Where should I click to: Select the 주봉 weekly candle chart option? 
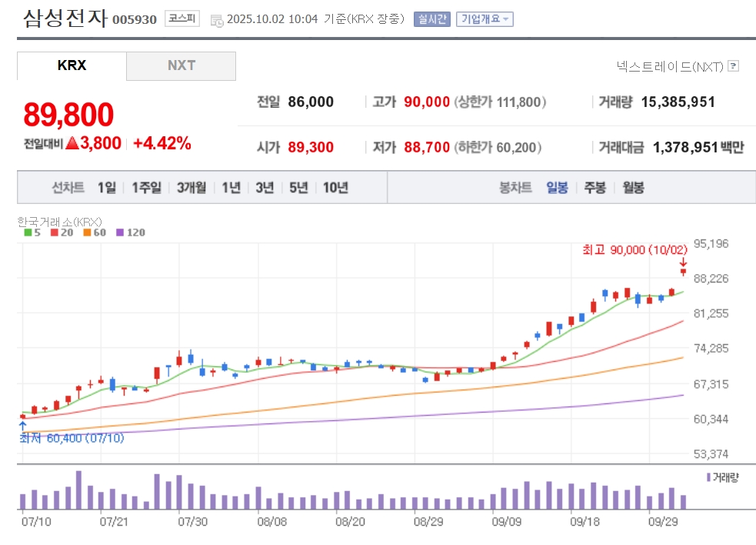click(594, 188)
